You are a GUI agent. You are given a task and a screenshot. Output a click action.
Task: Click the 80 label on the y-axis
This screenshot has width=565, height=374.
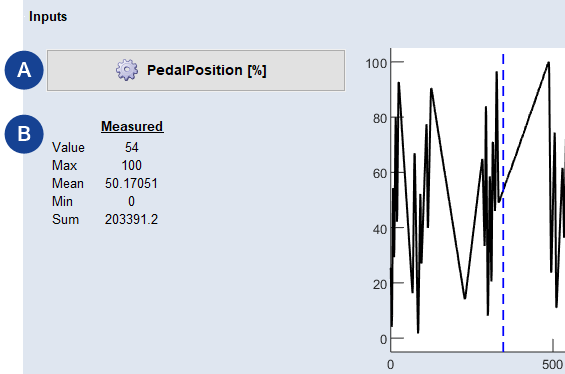(380, 119)
